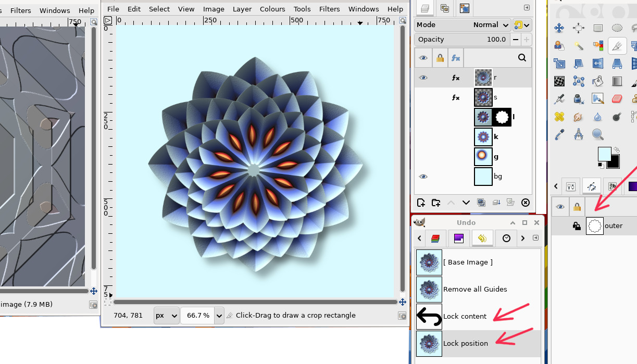The image size is (637, 364).
Task: Open the px units dropdown
Action: pyautogui.click(x=167, y=316)
